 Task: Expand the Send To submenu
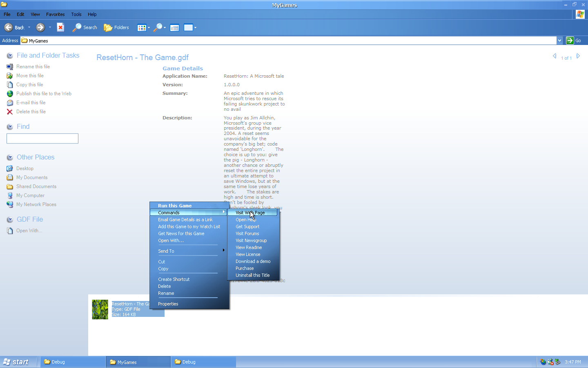[188, 251]
